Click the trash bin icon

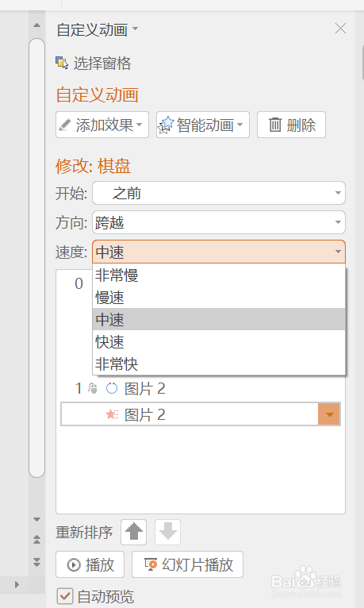[275, 125]
